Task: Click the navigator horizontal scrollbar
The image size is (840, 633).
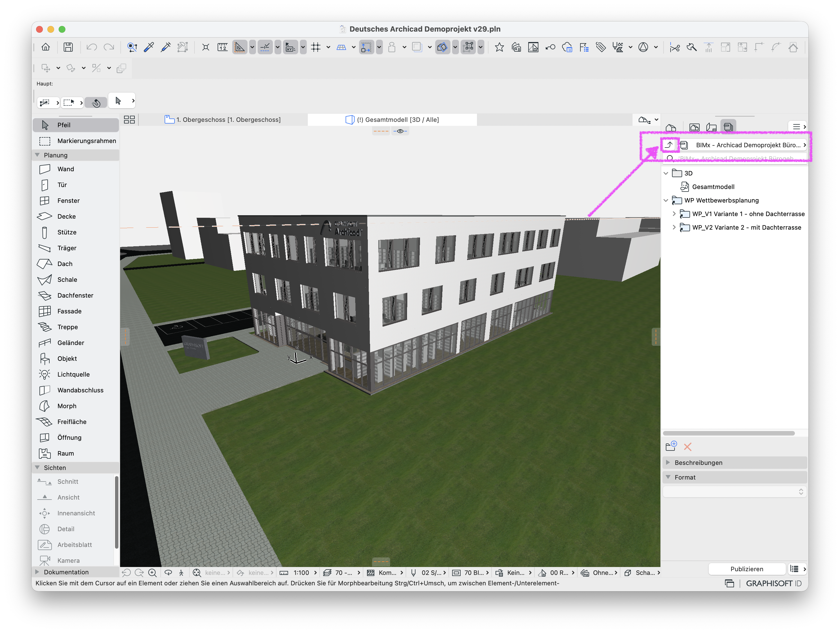Action: pos(729,434)
